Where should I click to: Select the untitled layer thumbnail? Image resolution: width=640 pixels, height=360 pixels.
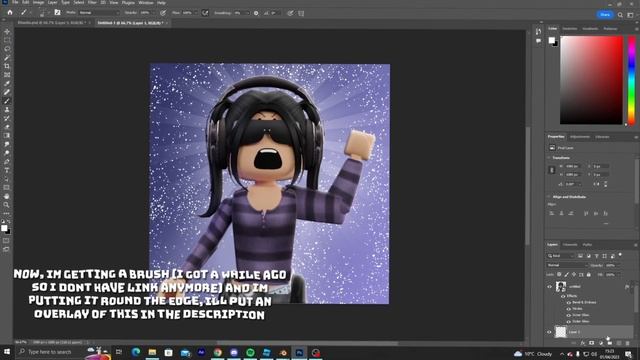tap(561, 287)
